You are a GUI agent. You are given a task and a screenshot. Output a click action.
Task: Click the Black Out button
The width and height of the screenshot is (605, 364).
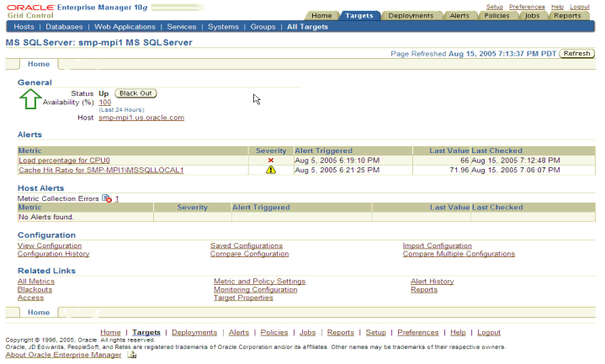tap(135, 92)
